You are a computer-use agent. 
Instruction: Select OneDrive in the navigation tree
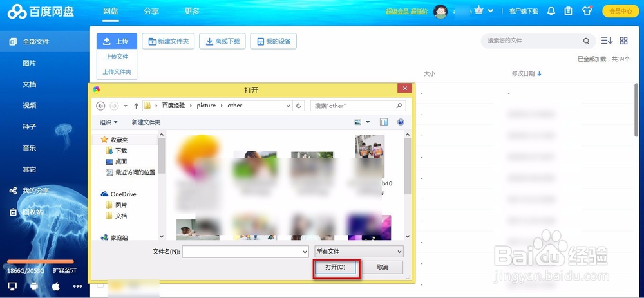click(118, 194)
